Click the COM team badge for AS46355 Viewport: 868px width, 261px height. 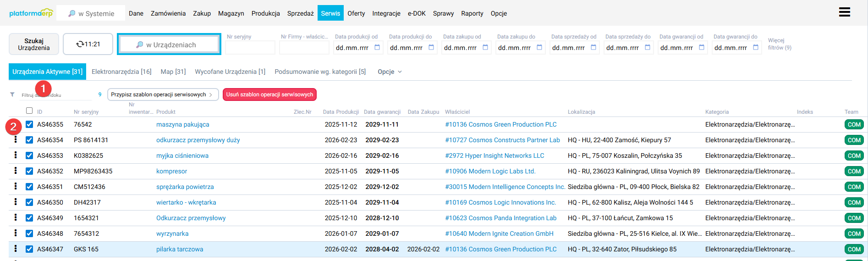pyautogui.click(x=854, y=125)
